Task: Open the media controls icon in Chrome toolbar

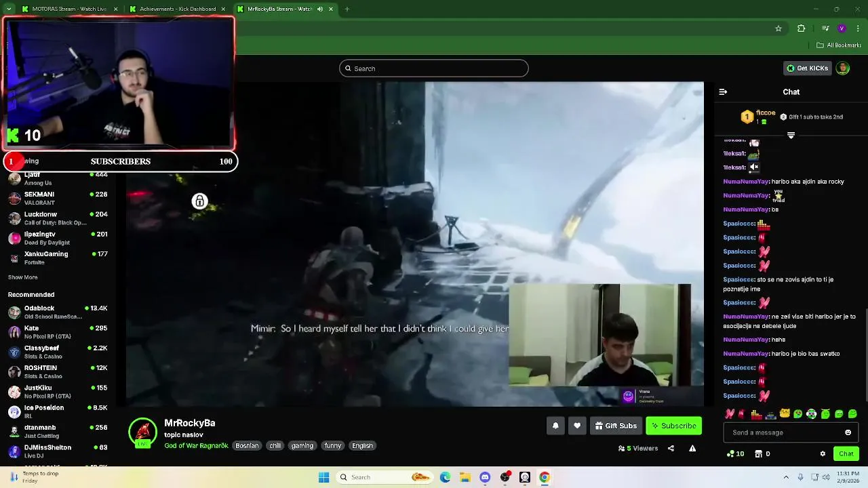Action: point(825,28)
